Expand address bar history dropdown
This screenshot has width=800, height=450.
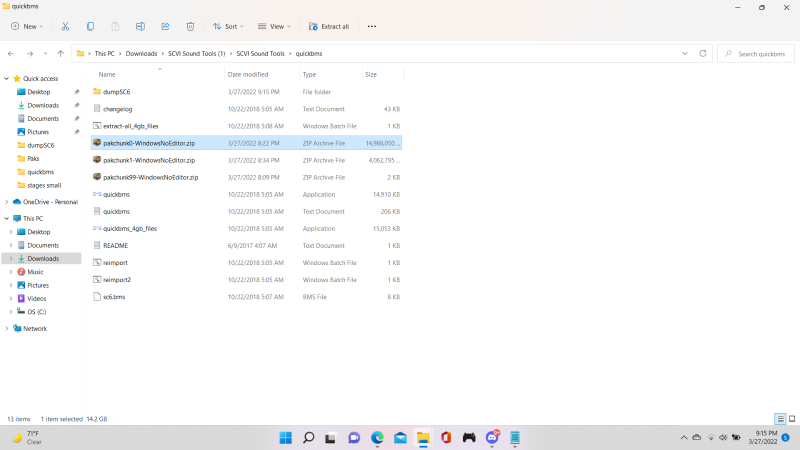click(685, 54)
